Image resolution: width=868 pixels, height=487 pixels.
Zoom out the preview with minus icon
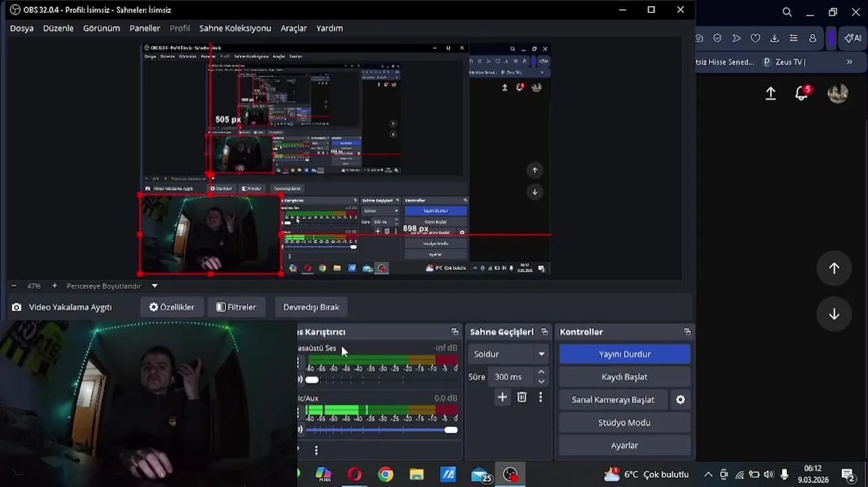click(x=14, y=286)
